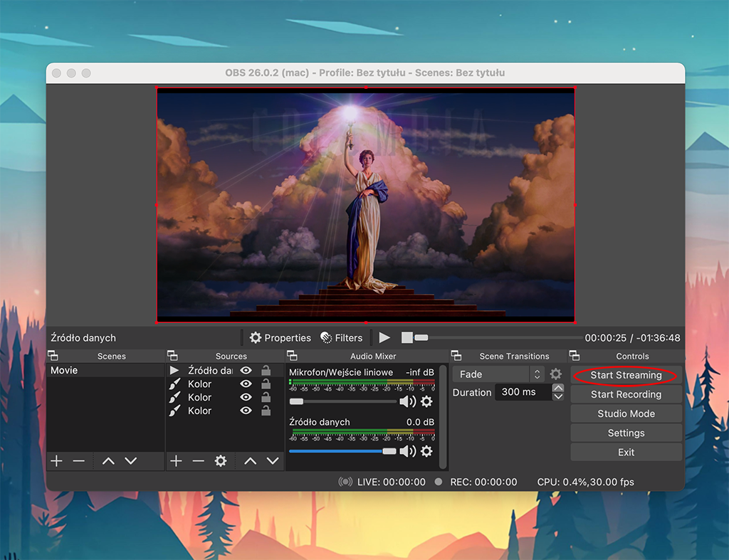Pop out the Sources dock
Viewport: 729px width, 560px height.
[172, 356]
